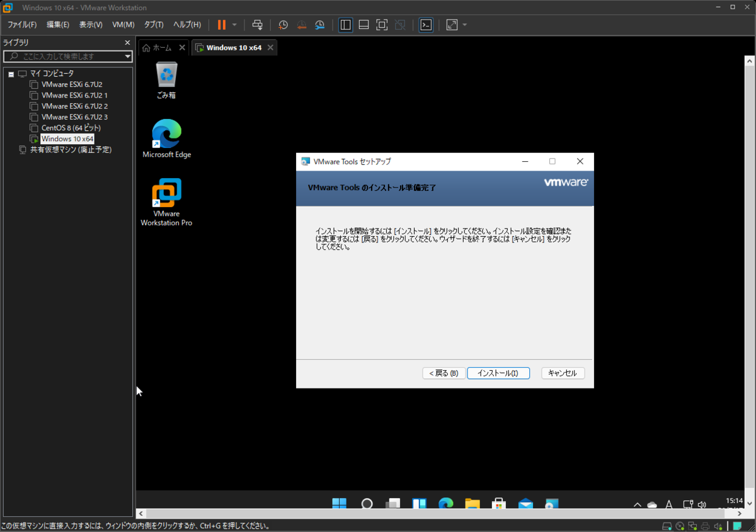The height and width of the screenshot is (532, 756).
Task: Minimize the VMware Tools setup dialog
Action: point(525,162)
